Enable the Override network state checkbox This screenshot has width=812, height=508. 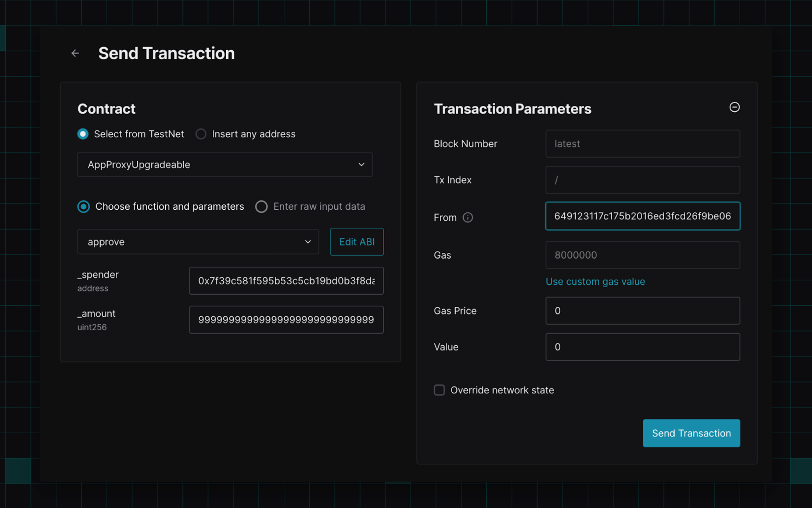point(439,390)
